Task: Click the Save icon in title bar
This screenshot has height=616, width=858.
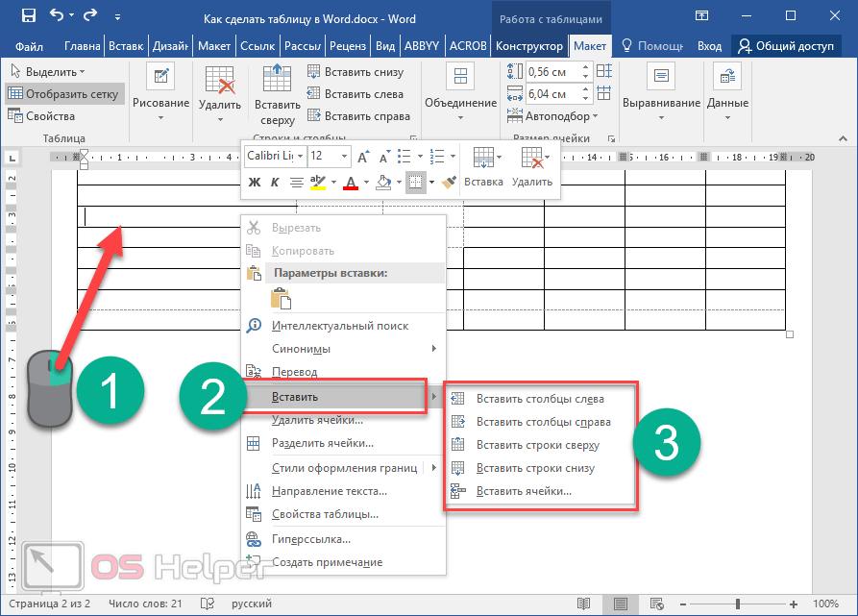Action: 28,16
